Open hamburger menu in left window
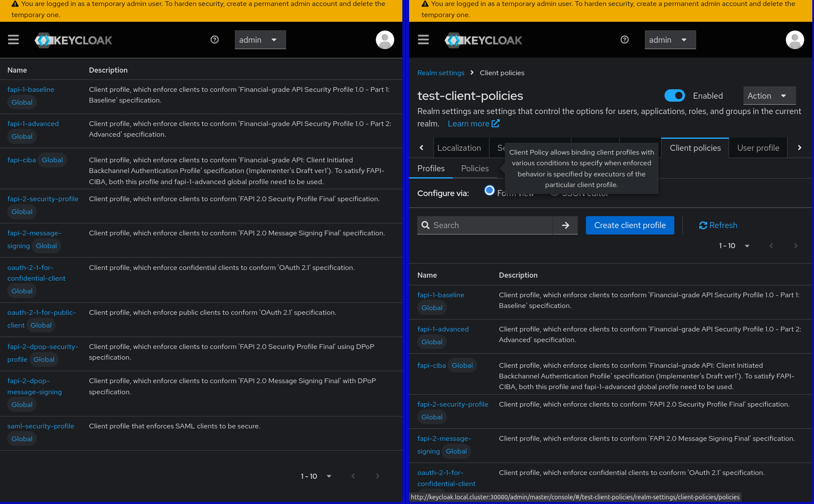814x504 pixels. (x=14, y=40)
